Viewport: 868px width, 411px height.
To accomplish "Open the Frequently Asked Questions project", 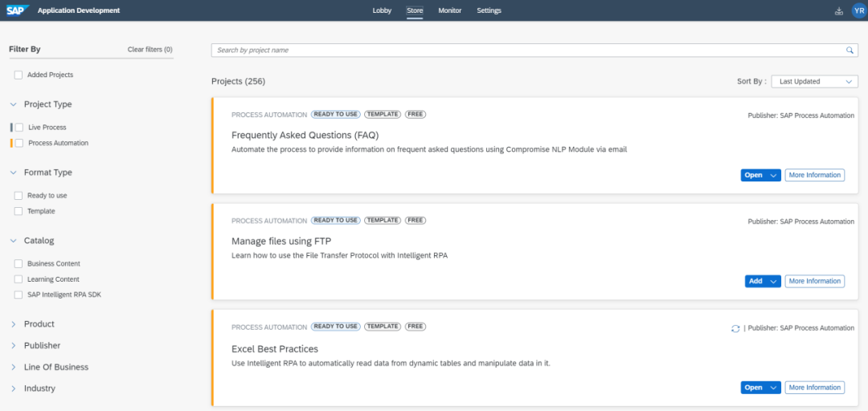I will click(x=753, y=175).
